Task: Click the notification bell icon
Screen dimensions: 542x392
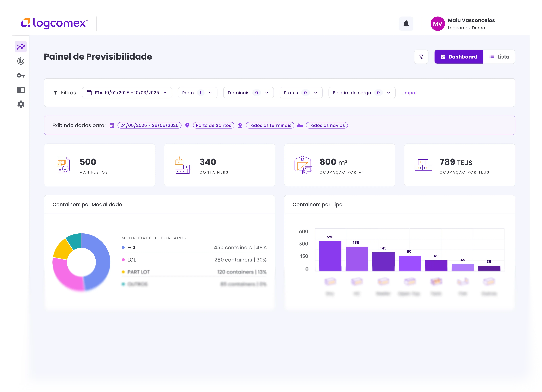Action: point(406,24)
